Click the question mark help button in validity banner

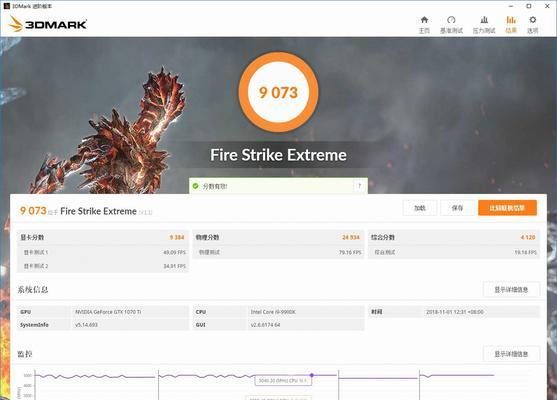tap(359, 186)
